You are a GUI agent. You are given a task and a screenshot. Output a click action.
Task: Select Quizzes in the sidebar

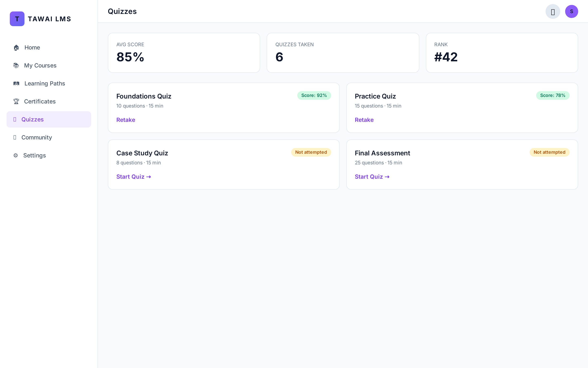coord(49,120)
